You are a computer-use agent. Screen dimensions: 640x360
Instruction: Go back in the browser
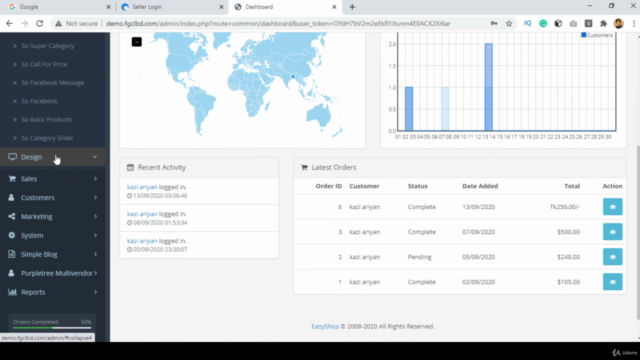coord(9,24)
